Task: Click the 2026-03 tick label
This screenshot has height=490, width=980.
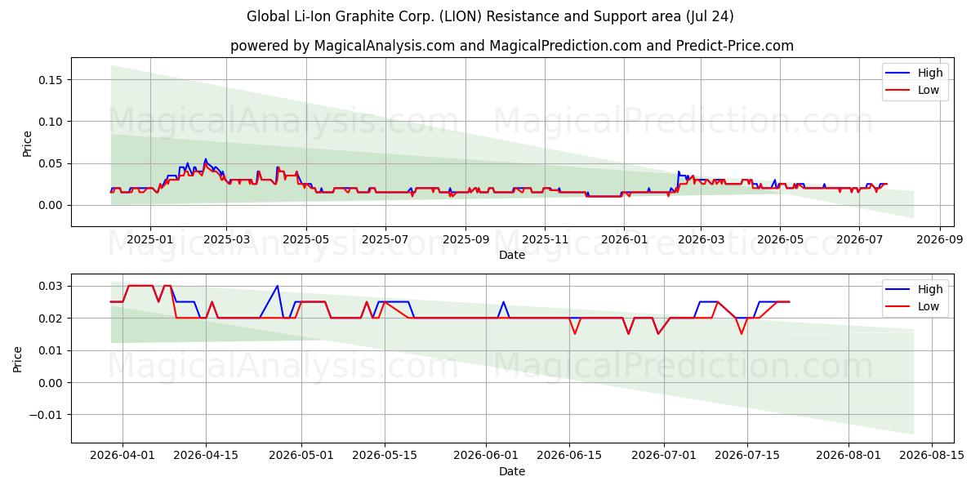Action: click(x=701, y=239)
